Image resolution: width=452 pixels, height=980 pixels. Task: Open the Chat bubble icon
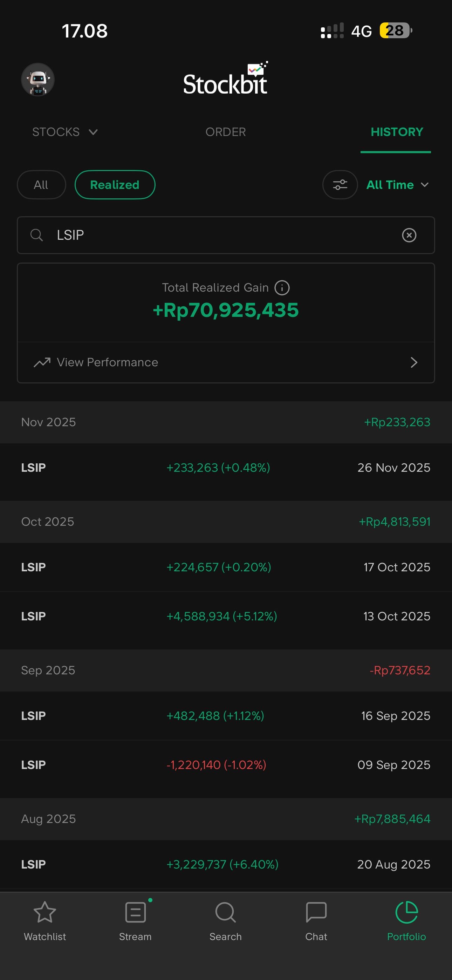click(316, 912)
